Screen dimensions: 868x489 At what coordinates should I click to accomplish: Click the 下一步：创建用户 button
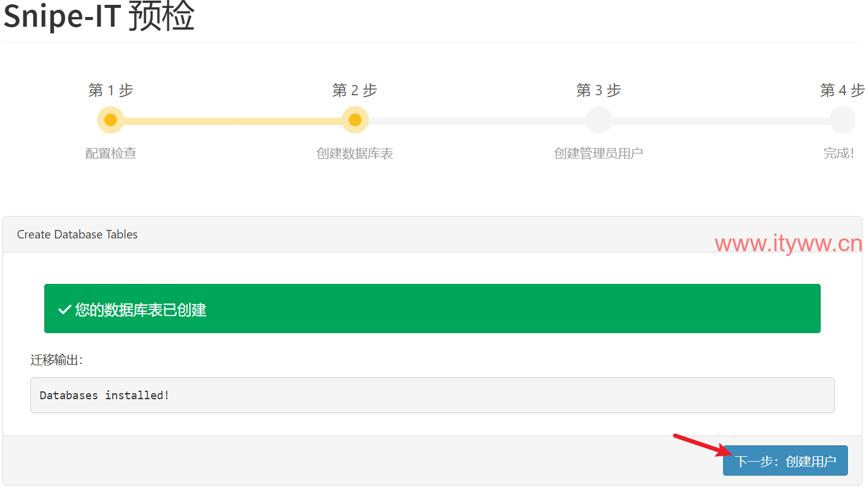click(785, 461)
